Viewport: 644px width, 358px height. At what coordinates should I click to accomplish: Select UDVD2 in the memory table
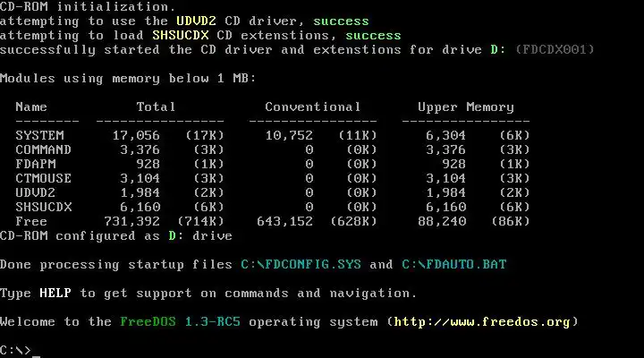(x=35, y=192)
